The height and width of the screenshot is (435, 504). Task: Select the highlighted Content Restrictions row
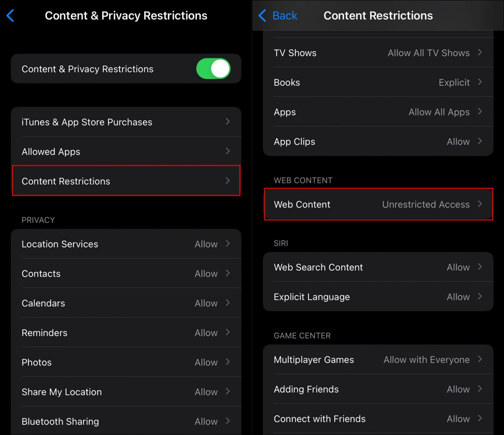(x=126, y=181)
